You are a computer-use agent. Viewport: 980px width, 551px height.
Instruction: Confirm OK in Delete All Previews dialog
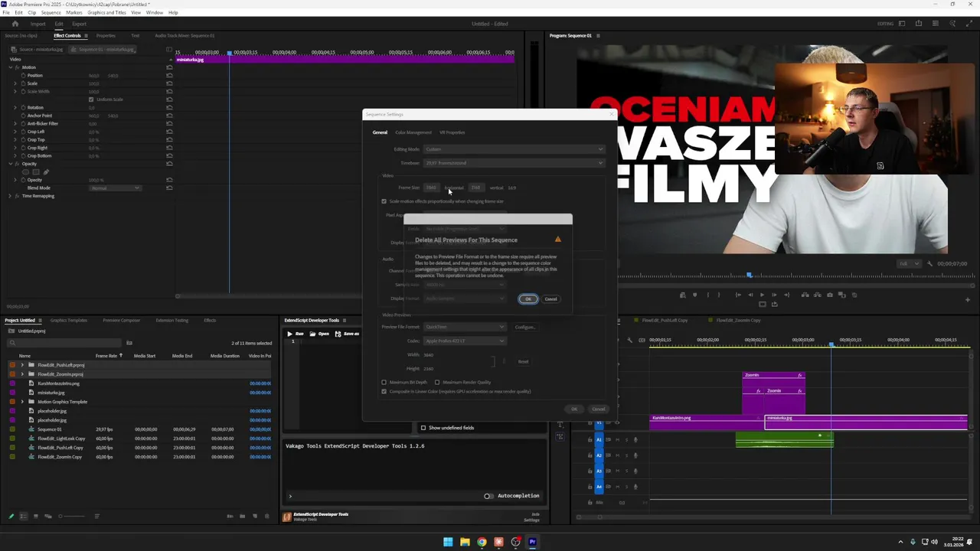tap(528, 298)
